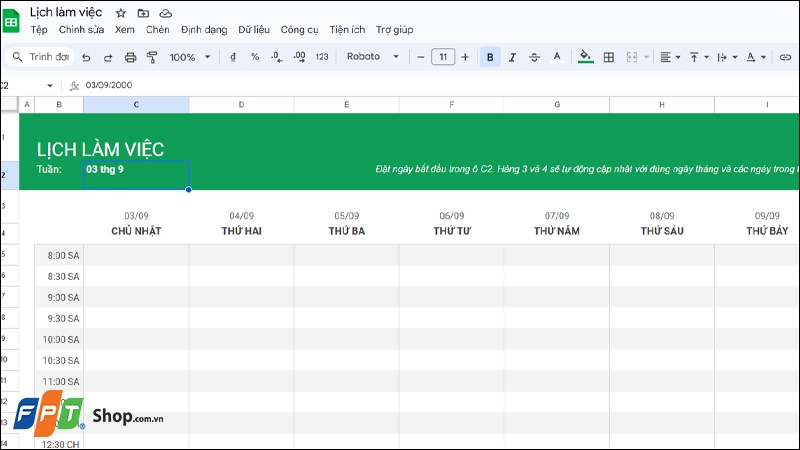The image size is (800, 450).
Task: Open the borders tool
Action: [x=608, y=57]
